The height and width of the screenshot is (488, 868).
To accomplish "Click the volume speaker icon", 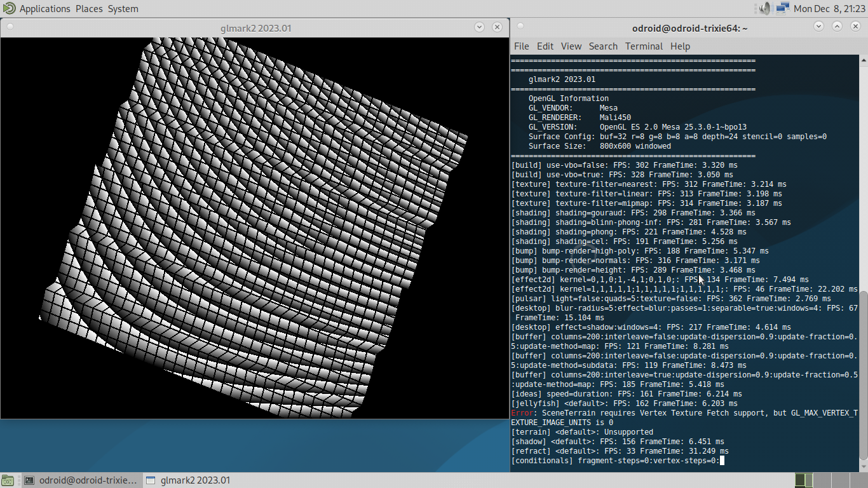I will [x=764, y=8].
